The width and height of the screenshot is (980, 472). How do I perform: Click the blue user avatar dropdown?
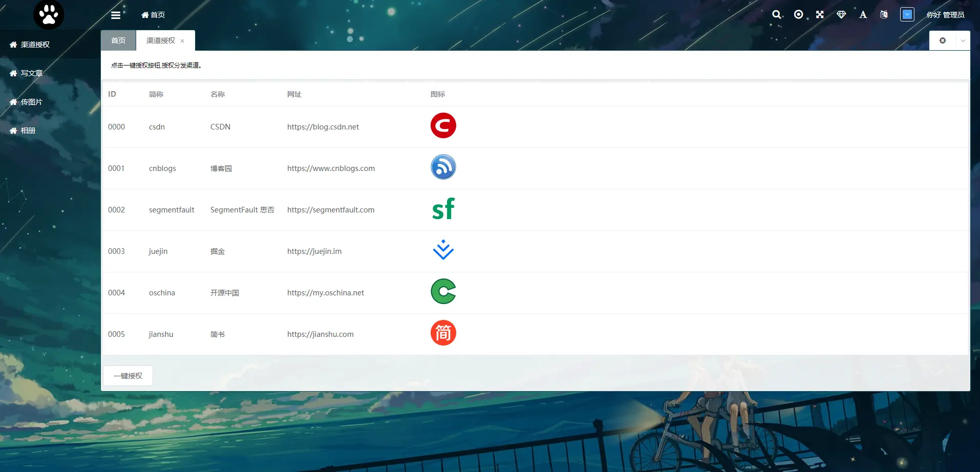pos(907,14)
